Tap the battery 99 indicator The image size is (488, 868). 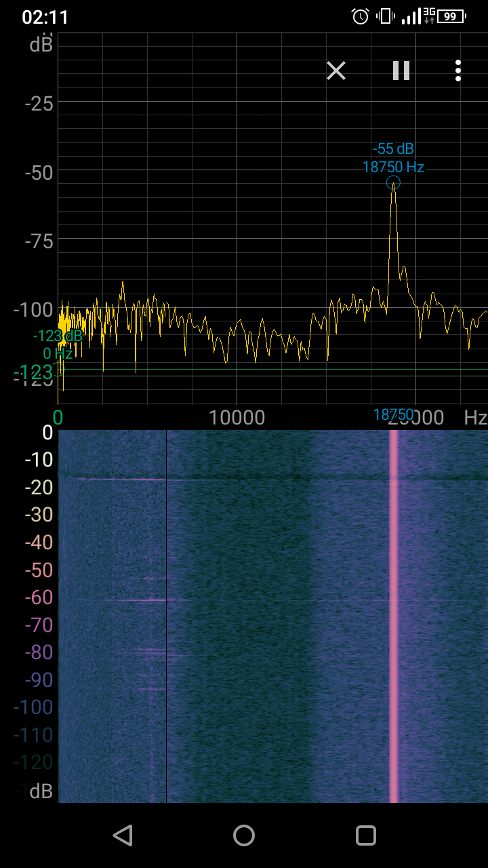click(x=452, y=16)
